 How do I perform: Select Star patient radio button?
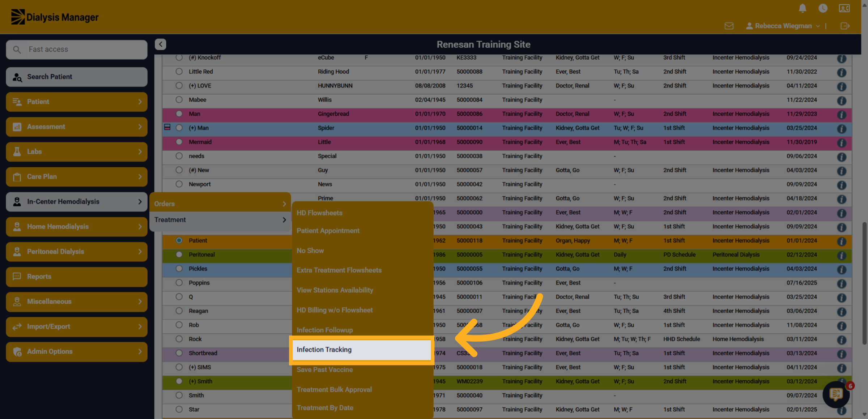point(179,409)
